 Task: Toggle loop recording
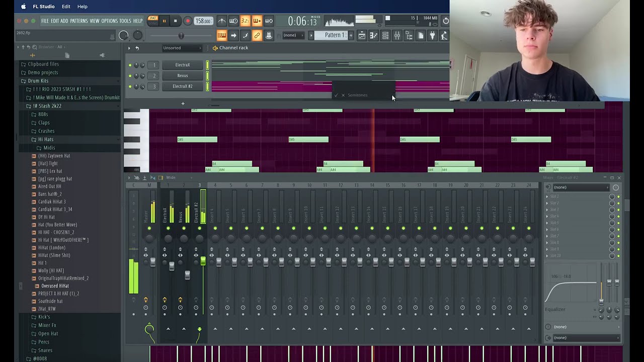(x=269, y=21)
